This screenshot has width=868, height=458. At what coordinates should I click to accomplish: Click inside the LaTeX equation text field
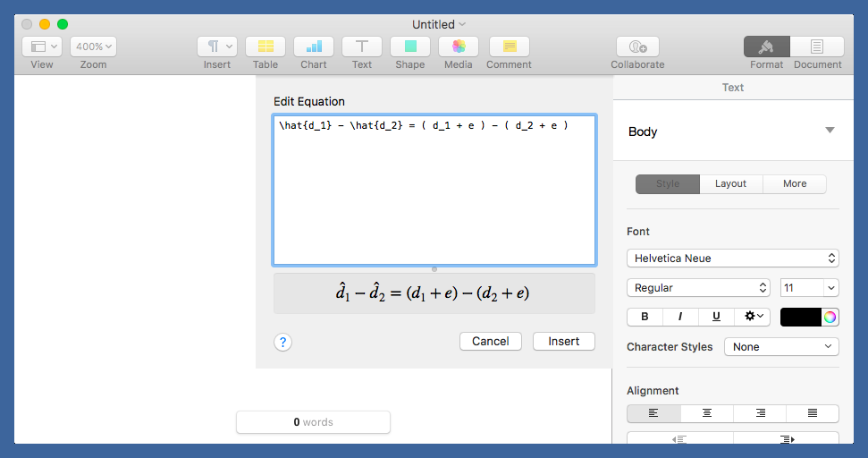[x=434, y=197]
